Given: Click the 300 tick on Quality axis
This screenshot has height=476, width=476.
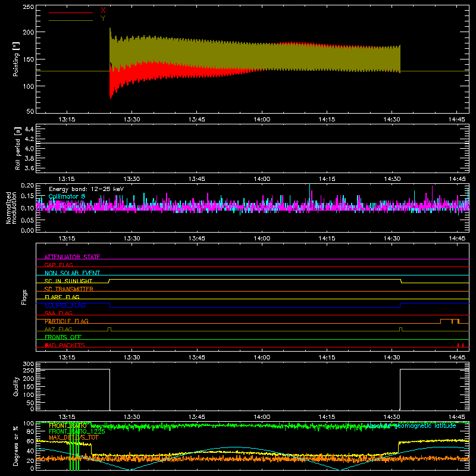Looking at the screenshot, I should click(x=29, y=364).
